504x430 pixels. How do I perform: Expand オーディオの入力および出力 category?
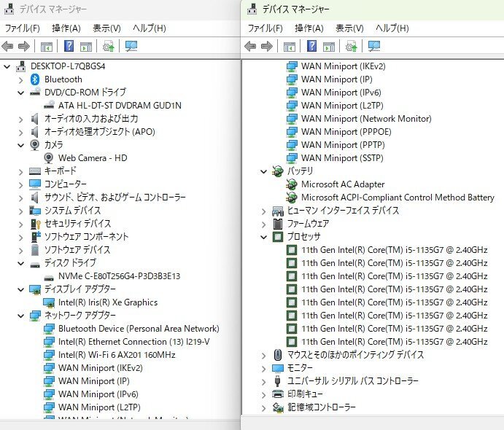pos(21,120)
